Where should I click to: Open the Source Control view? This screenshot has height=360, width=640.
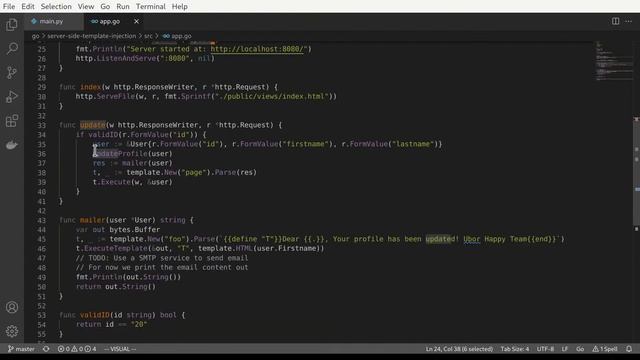[x=12, y=73]
